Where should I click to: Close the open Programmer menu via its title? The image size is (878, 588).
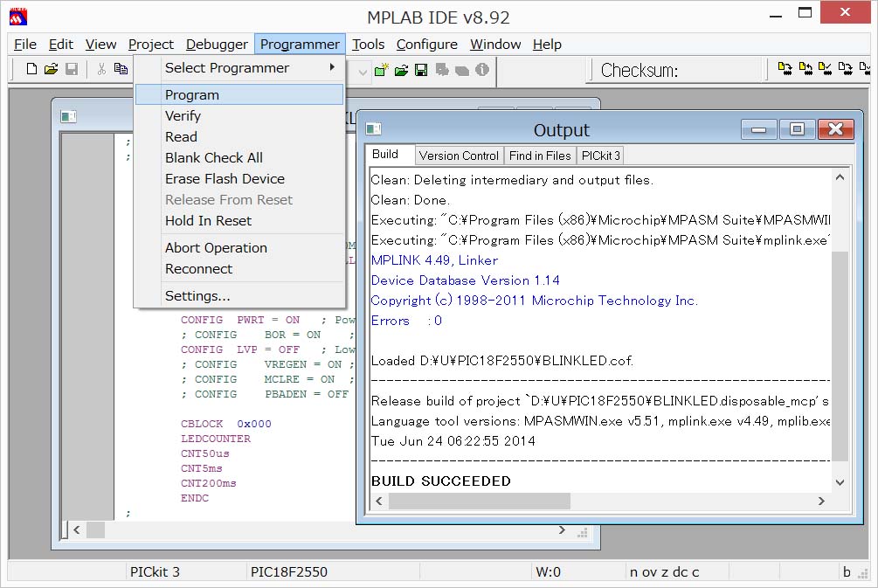300,45
